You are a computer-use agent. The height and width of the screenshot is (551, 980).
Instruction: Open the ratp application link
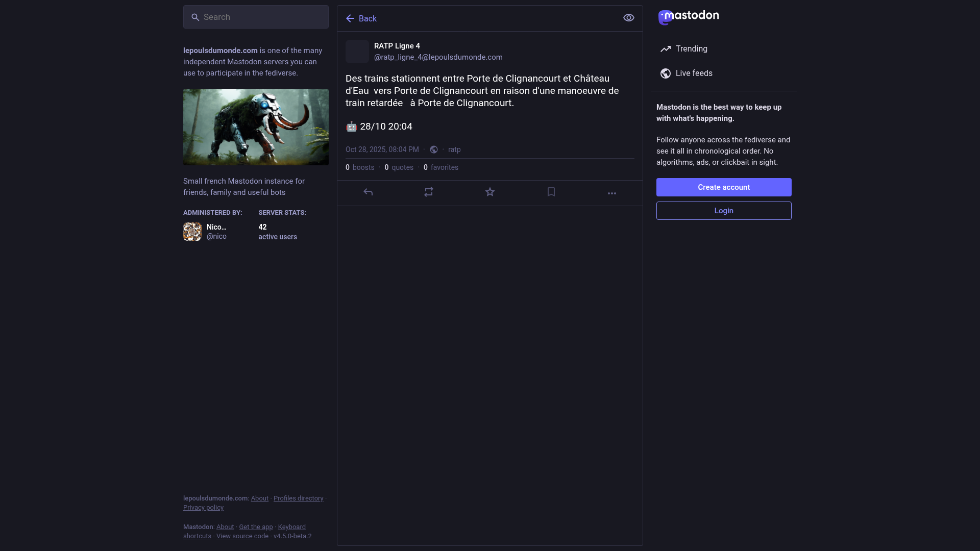click(x=454, y=149)
